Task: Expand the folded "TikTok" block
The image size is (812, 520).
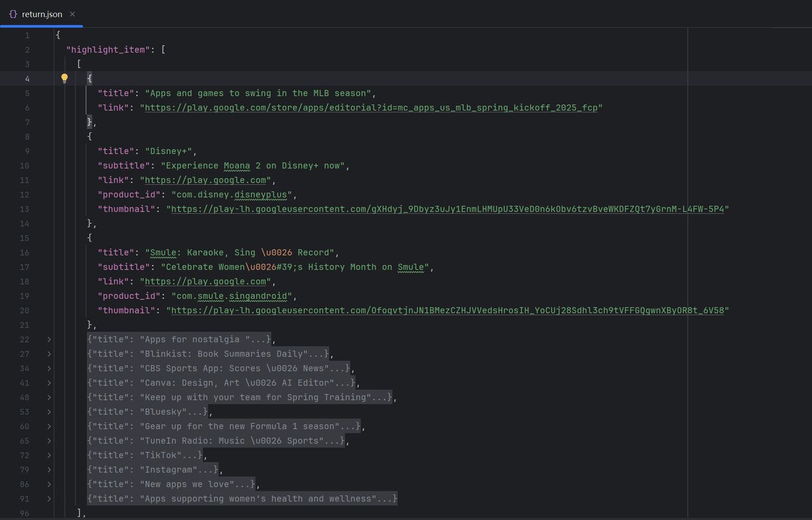Action: coord(49,455)
